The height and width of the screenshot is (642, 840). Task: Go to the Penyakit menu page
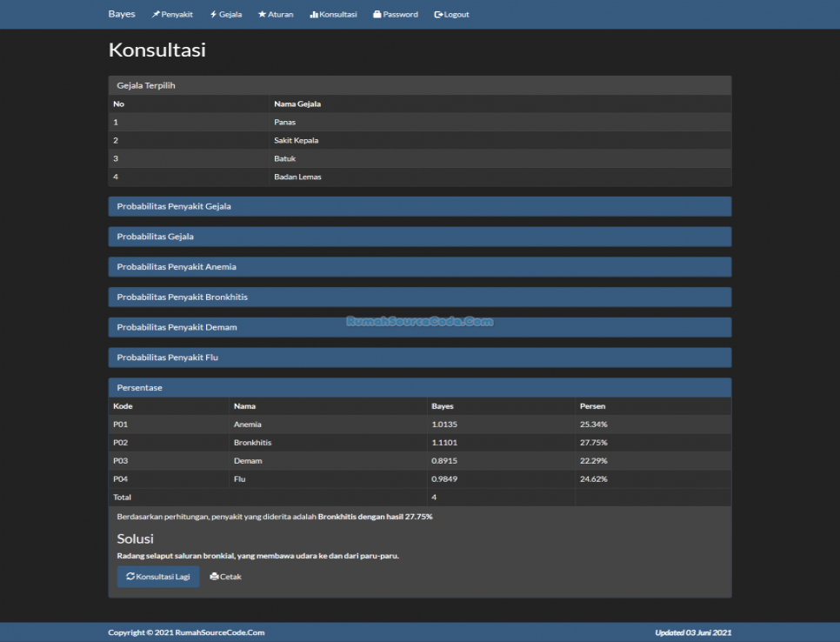tap(177, 15)
